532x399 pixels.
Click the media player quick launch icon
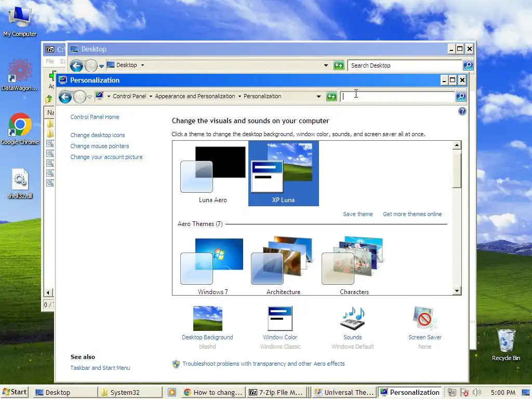[172, 393]
